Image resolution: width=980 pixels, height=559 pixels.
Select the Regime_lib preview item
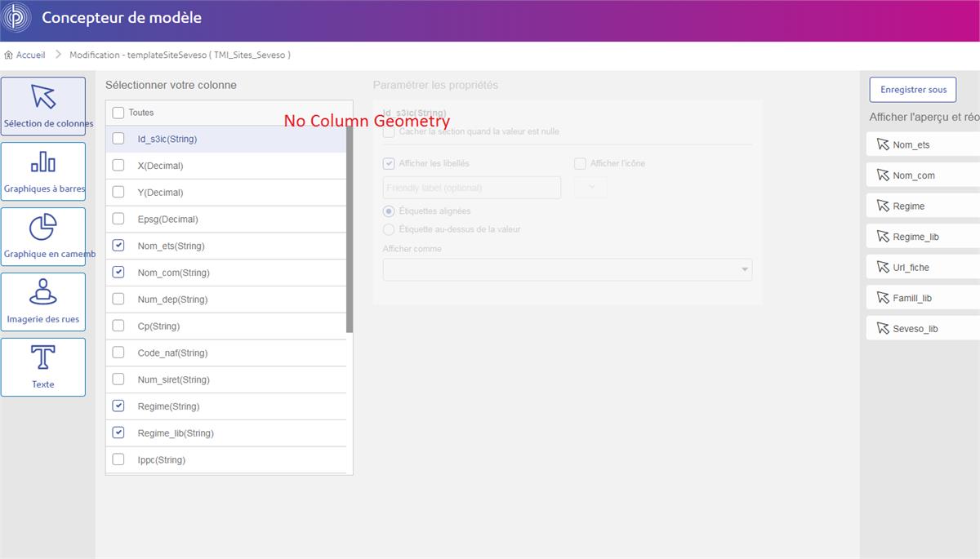coord(923,237)
